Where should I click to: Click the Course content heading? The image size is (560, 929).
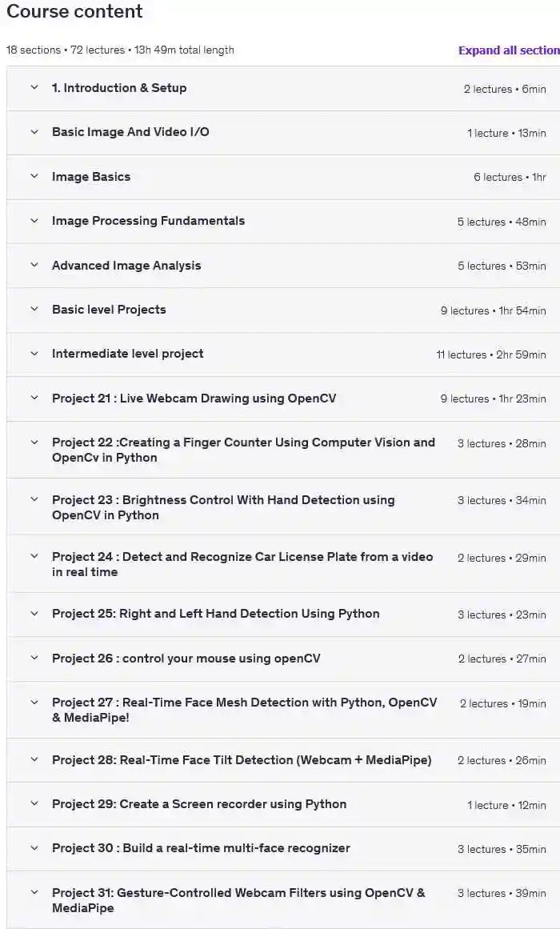tap(74, 12)
